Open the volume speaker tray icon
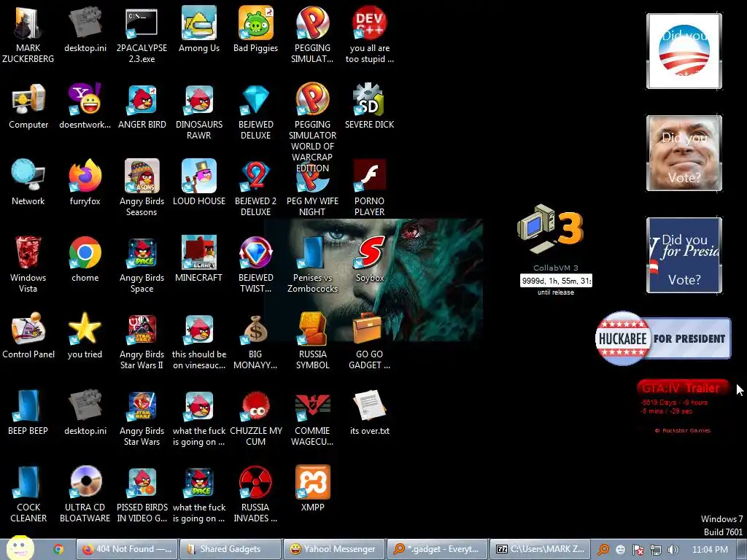 pos(673,550)
